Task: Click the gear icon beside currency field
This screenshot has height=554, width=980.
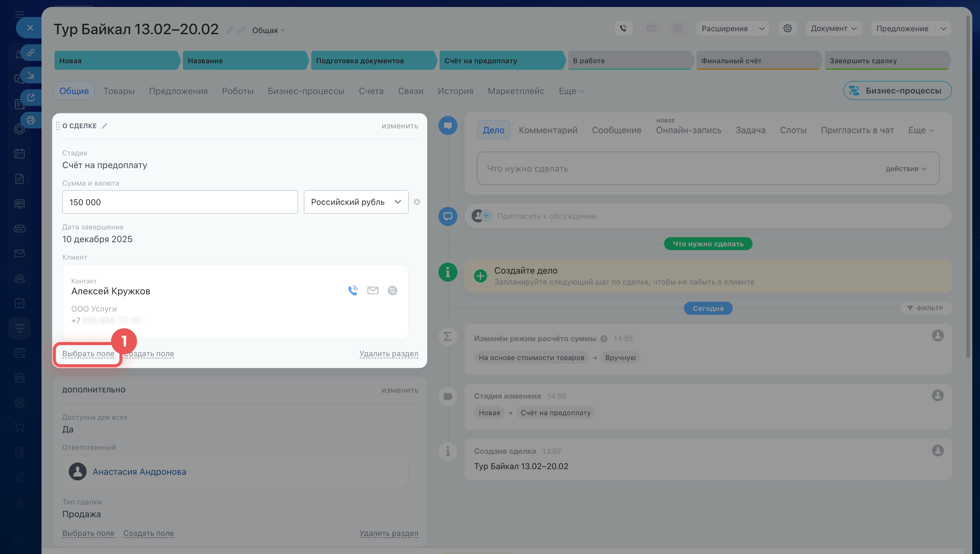Action: click(x=417, y=202)
